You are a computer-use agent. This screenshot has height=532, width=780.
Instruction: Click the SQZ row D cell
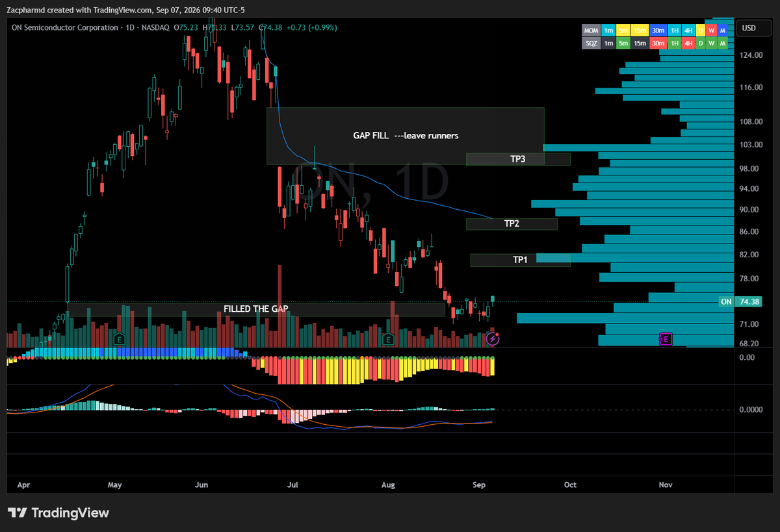click(x=701, y=44)
